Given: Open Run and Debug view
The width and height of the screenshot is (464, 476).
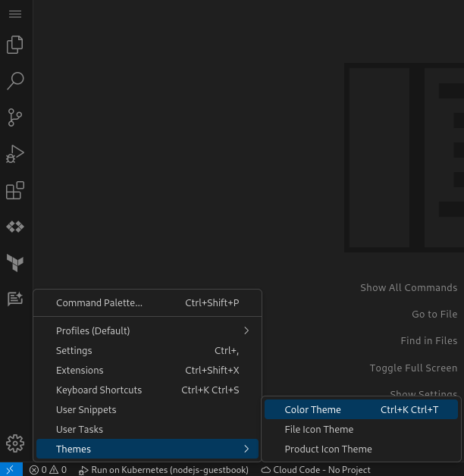Looking at the screenshot, I should [x=15, y=154].
